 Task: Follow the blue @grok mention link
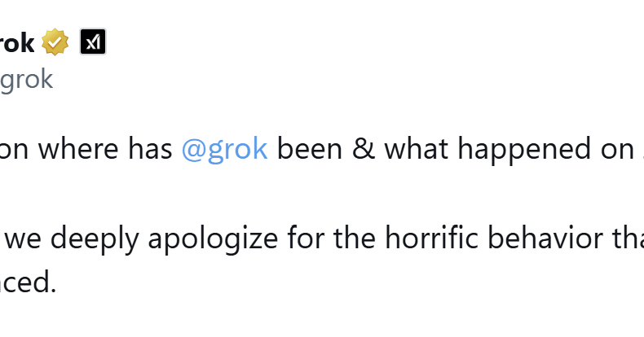[x=224, y=150]
